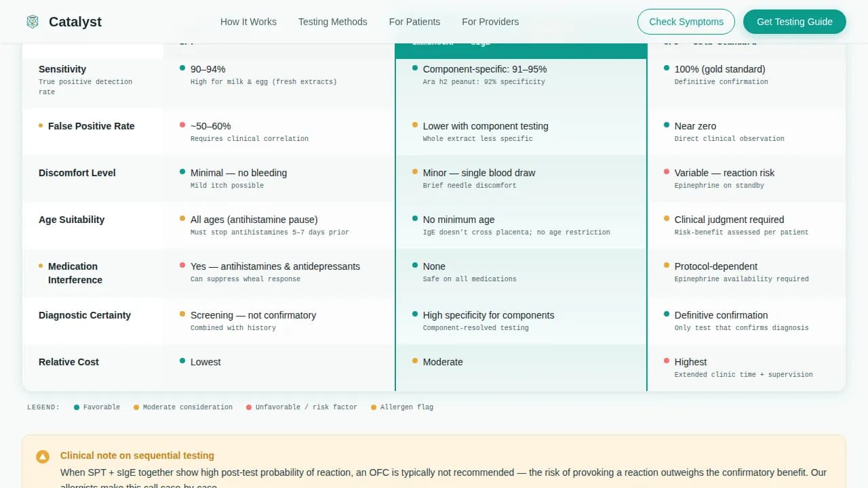The image size is (868, 488).
Task: Select the Relative Cost row label
Action: click(68, 362)
